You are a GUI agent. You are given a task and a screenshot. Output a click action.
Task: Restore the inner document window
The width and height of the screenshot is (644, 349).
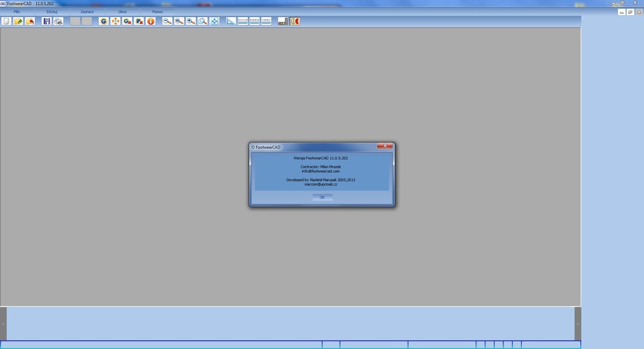(x=630, y=13)
